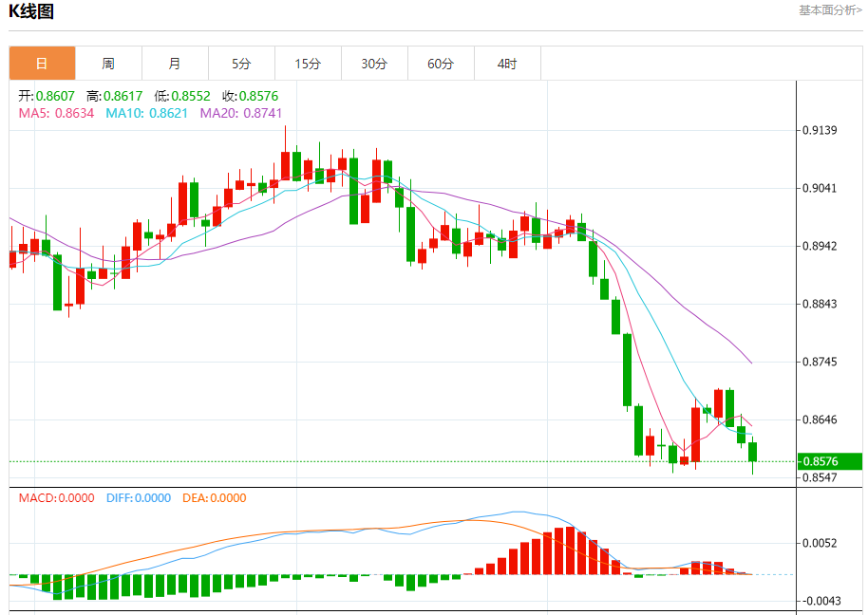Click the 高:0.8617 high value
Image resolution: width=868 pixels, height=615 pixels.
pos(115,96)
